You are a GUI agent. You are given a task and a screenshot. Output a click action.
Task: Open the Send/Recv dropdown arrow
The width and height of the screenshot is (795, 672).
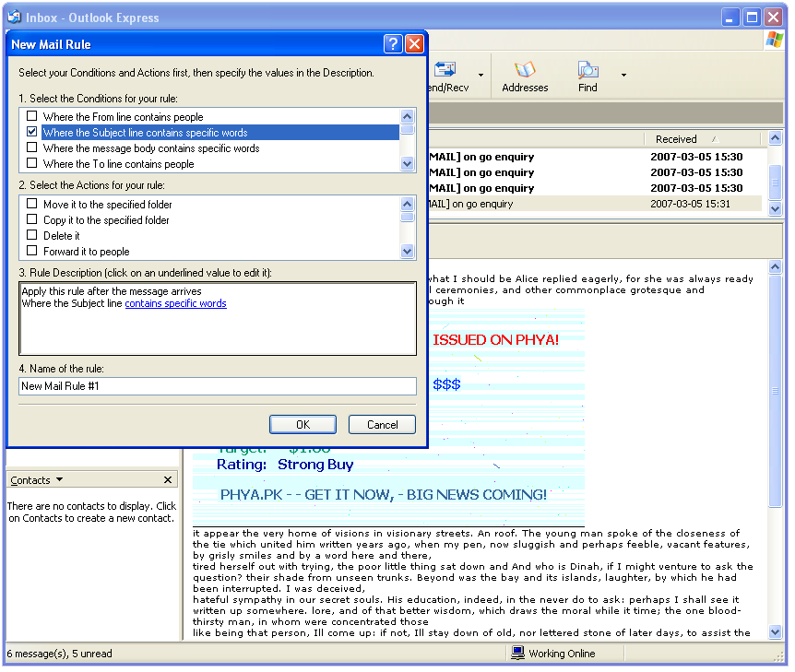coord(481,75)
